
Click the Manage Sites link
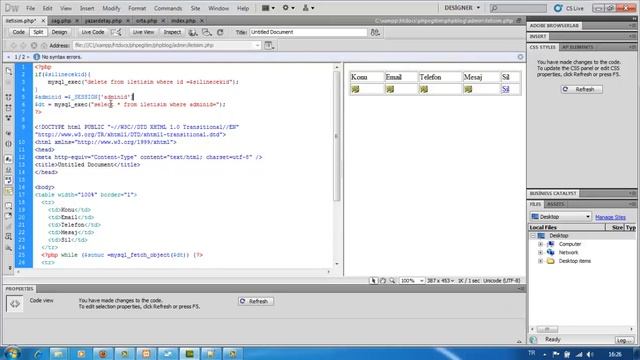(610, 217)
